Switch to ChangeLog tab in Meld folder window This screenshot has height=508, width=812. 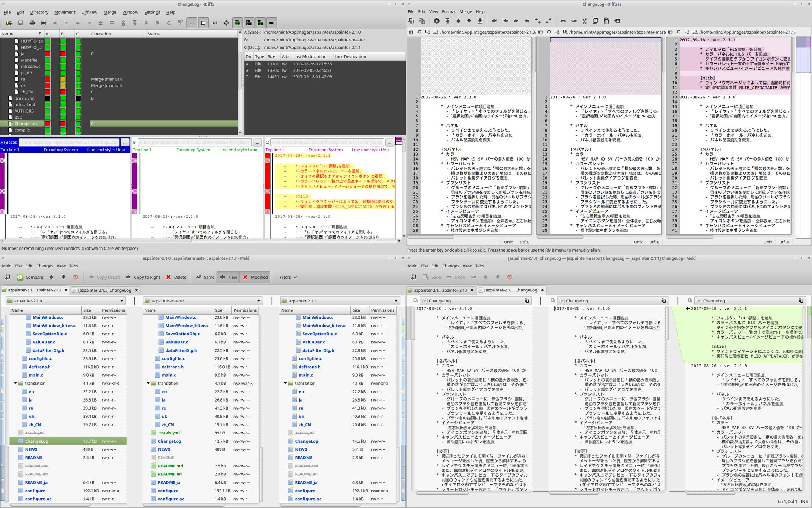(x=105, y=290)
